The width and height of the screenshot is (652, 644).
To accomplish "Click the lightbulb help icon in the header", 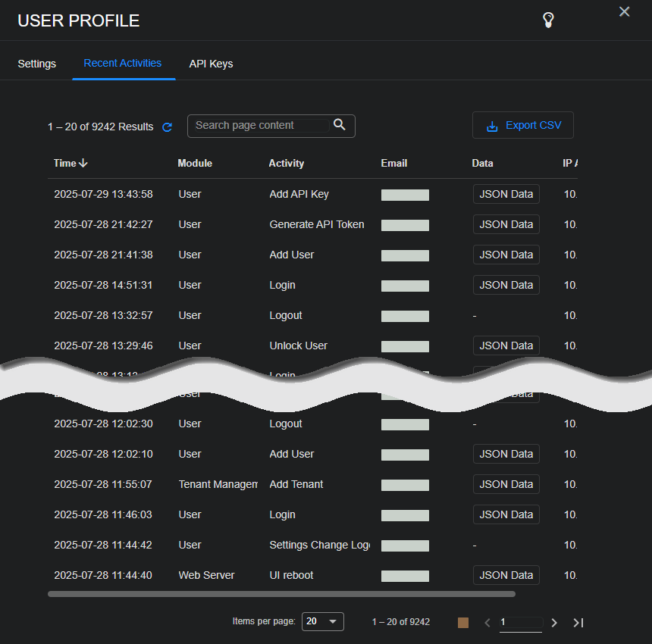I will coord(548,20).
